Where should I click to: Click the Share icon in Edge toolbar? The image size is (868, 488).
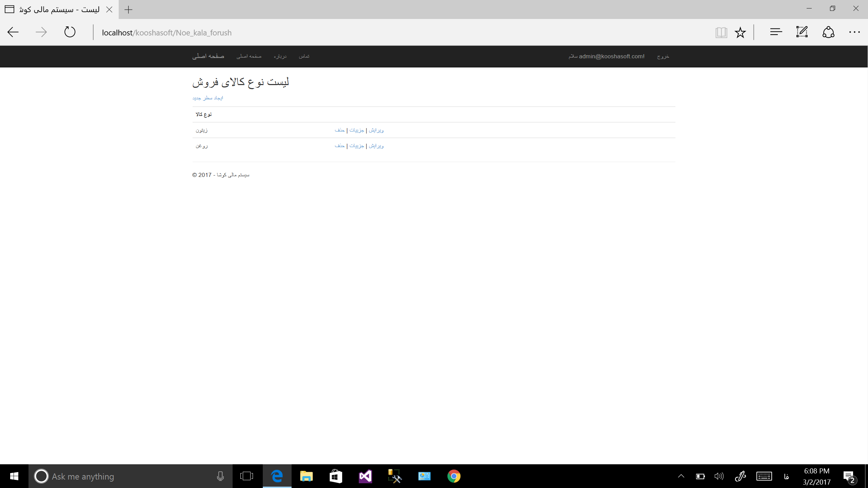[828, 32]
